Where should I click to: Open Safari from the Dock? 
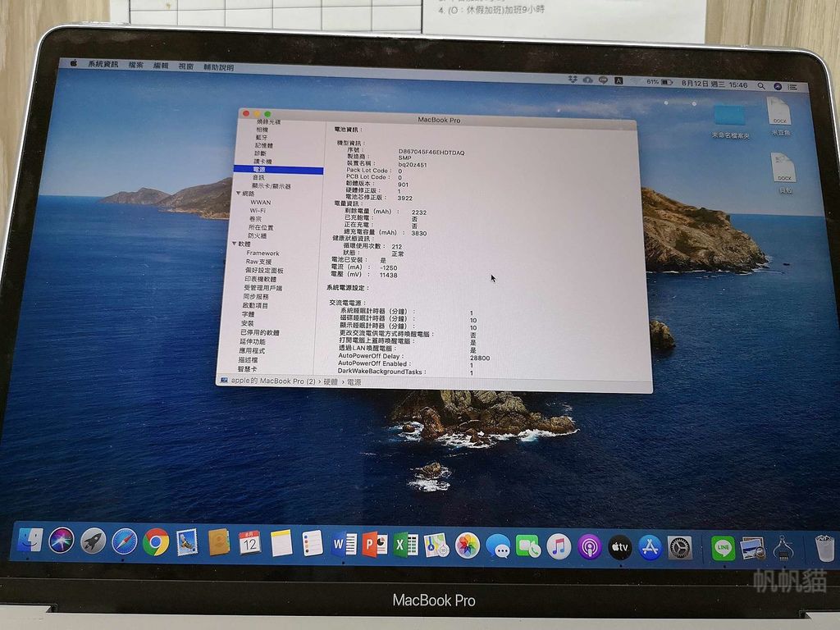pos(125,542)
